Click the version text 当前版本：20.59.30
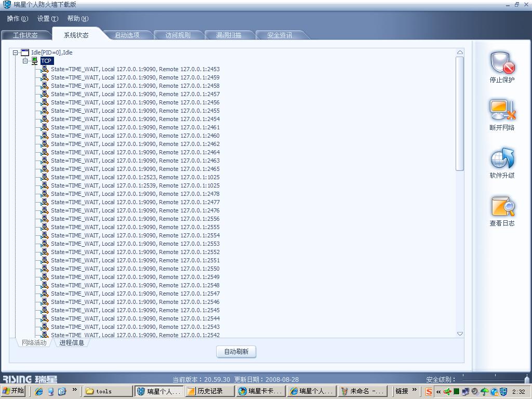Viewport: 532px width, 399px height. (x=201, y=379)
